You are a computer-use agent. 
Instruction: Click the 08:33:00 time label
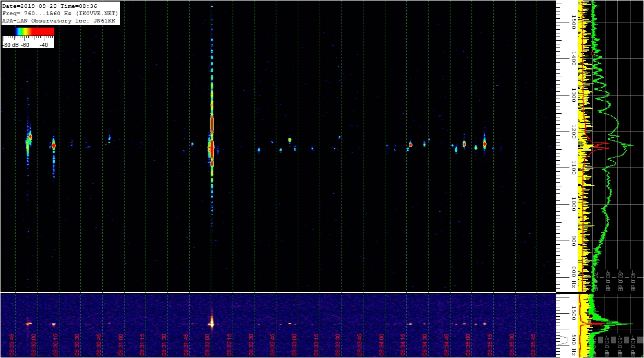(x=295, y=344)
